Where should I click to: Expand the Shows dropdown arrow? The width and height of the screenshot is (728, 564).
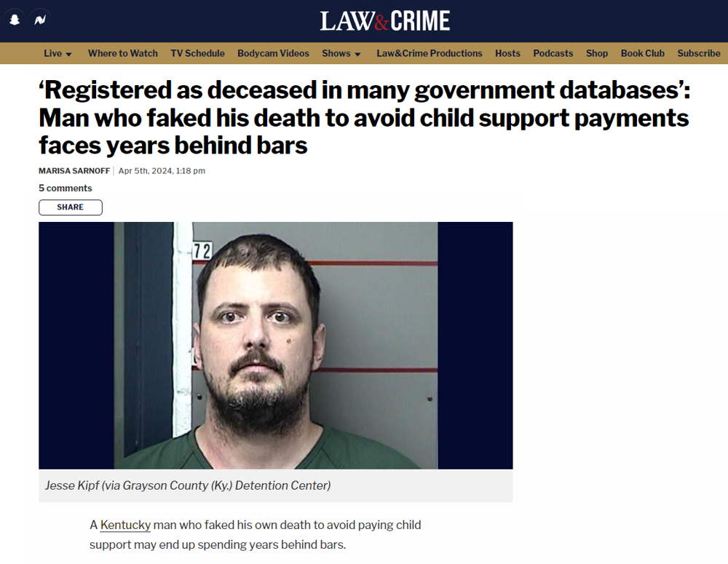357,55
